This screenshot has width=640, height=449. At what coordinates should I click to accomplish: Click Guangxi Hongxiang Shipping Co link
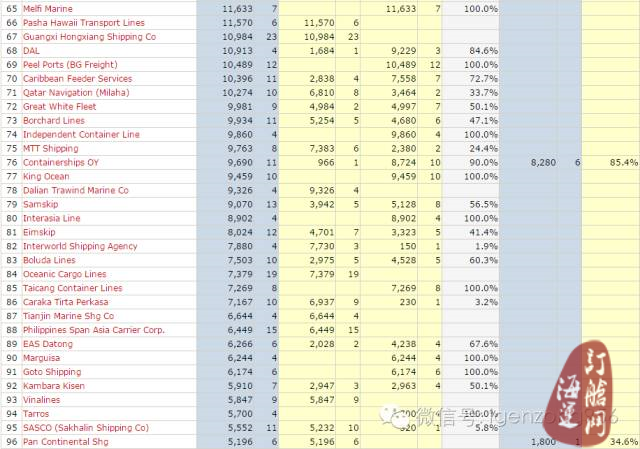(89, 36)
